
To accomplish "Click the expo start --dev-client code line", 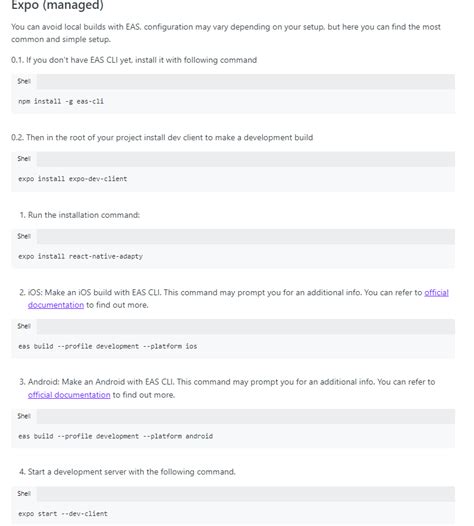I will coord(63,514).
